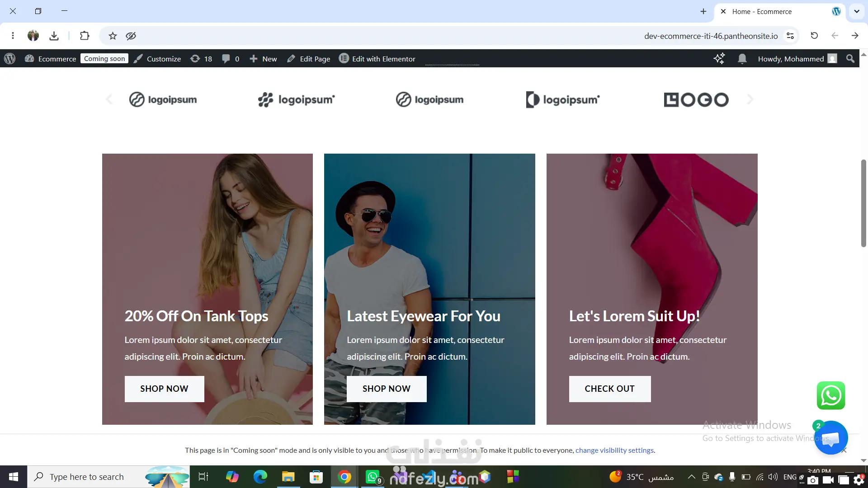The height and width of the screenshot is (488, 868).
Task: Open the change visibility settings link
Action: pyautogui.click(x=614, y=450)
